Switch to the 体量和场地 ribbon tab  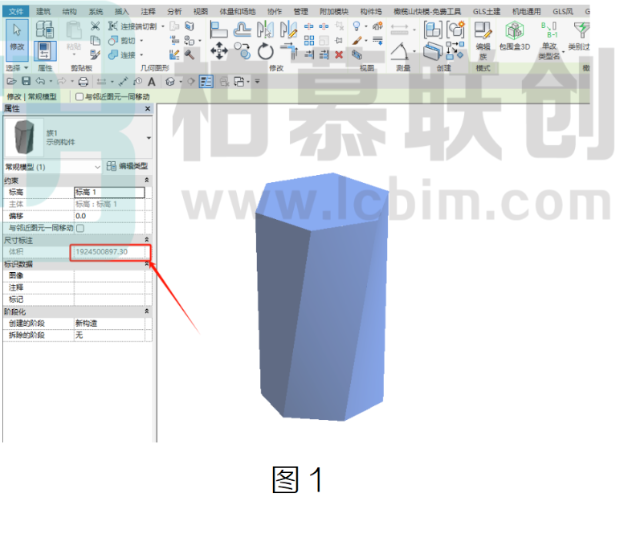pos(237,11)
